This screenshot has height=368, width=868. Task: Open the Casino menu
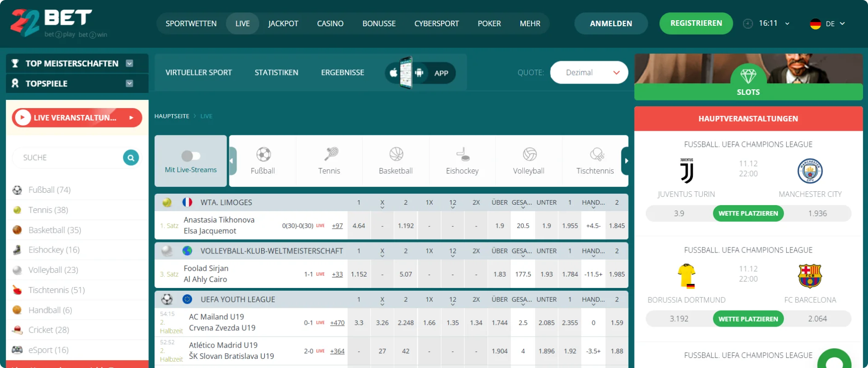tap(330, 23)
